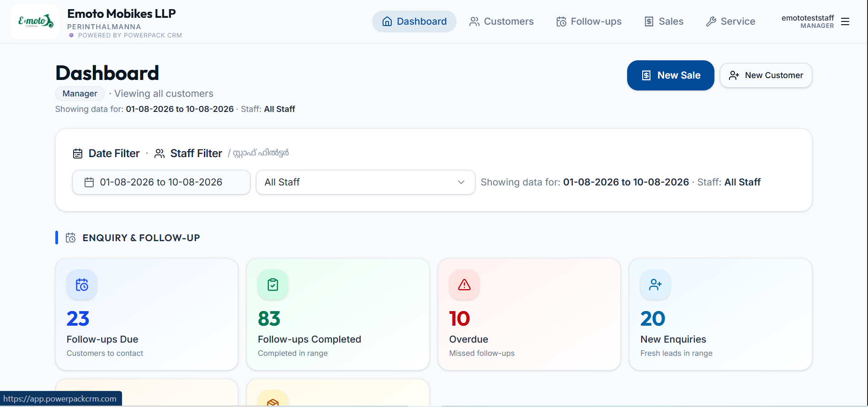
Task: Go to the Dashboard tab
Action: (414, 21)
